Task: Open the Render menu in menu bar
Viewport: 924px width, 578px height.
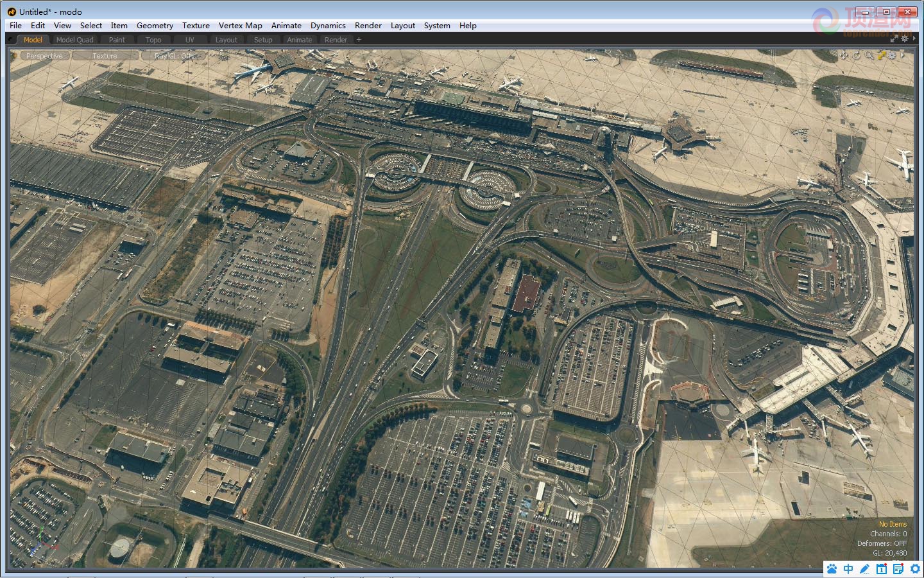Action: coord(368,26)
